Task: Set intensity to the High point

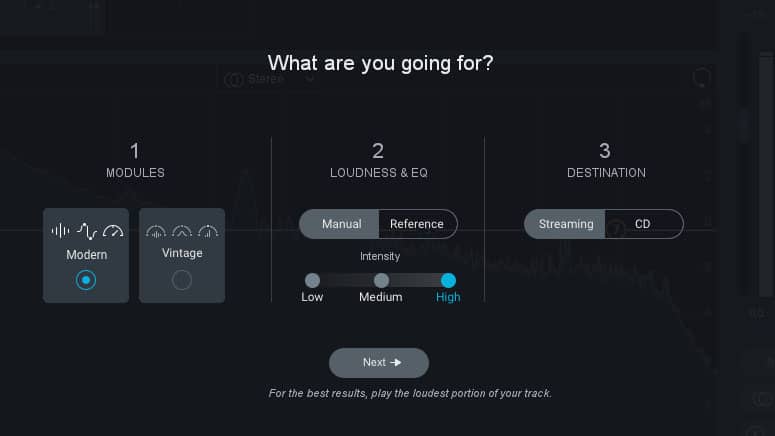Action: 448,281
